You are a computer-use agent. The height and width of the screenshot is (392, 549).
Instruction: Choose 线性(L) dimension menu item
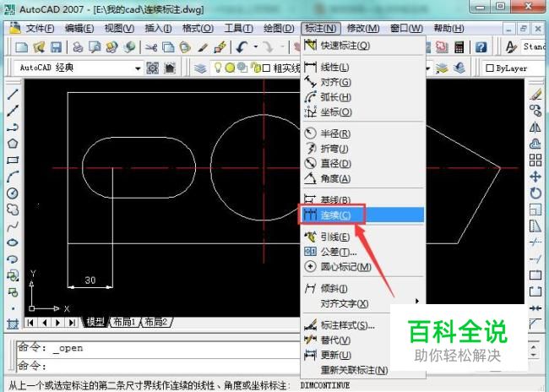[362, 67]
